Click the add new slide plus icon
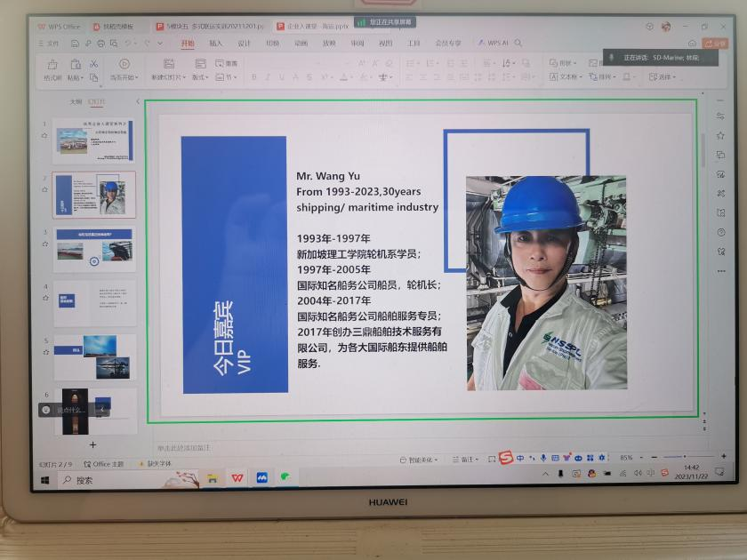The image size is (747, 560). (92, 444)
